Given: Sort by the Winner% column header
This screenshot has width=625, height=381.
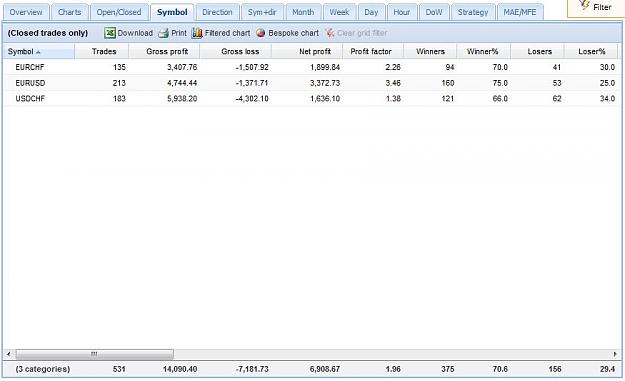Looking at the screenshot, I should pyautogui.click(x=484, y=51).
